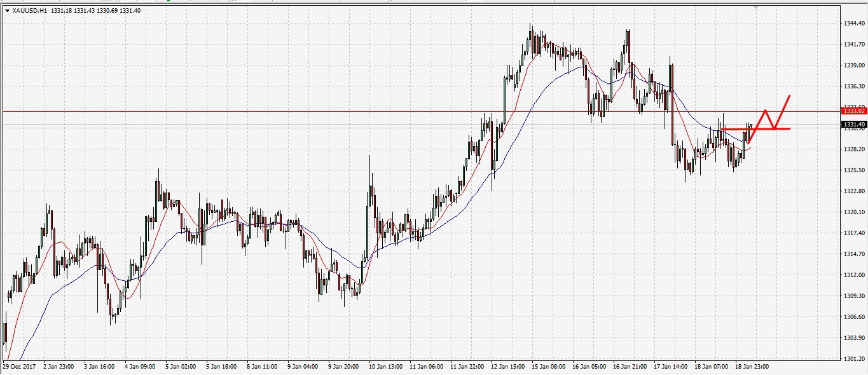Click the 11 Jan 06:00 time label
868x375 pixels.
[425, 367]
